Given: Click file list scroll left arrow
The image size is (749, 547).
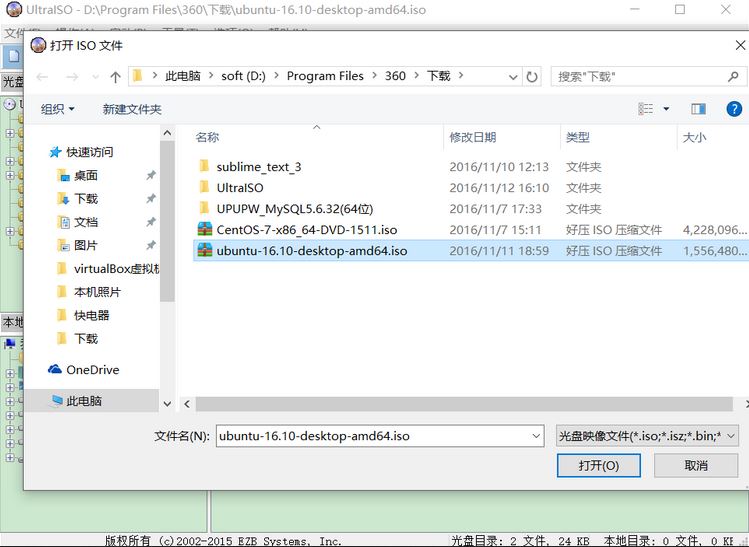Looking at the screenshot, I should (187, 404).
